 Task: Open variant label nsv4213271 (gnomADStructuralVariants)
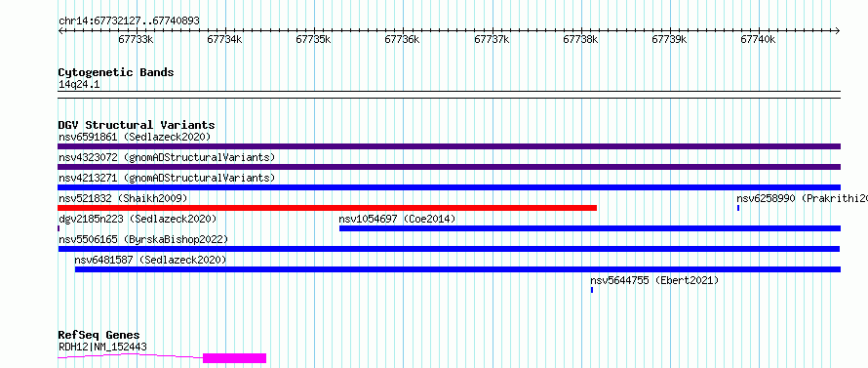pos(167,178)
